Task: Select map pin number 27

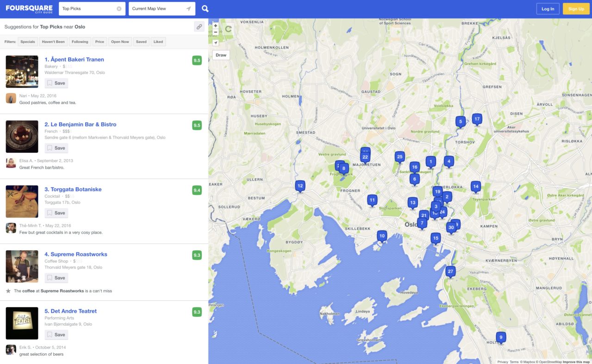Action: [x=450, y=272]
